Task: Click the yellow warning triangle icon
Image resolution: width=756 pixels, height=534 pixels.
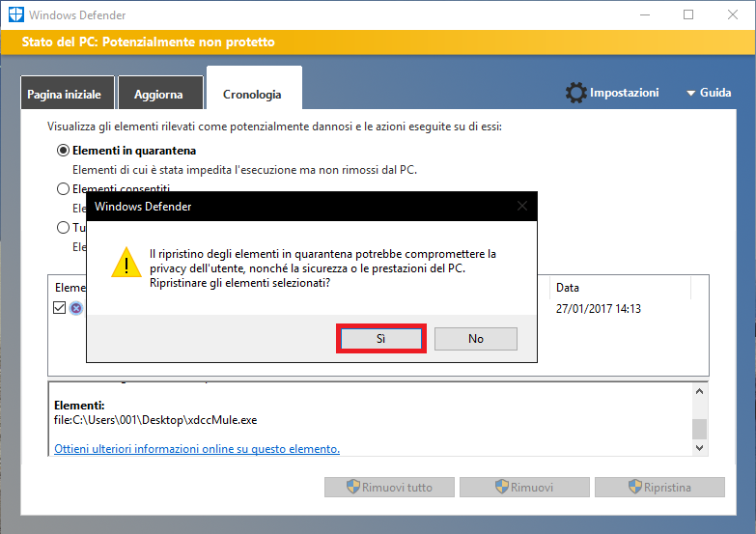Action: pos(124,262)
